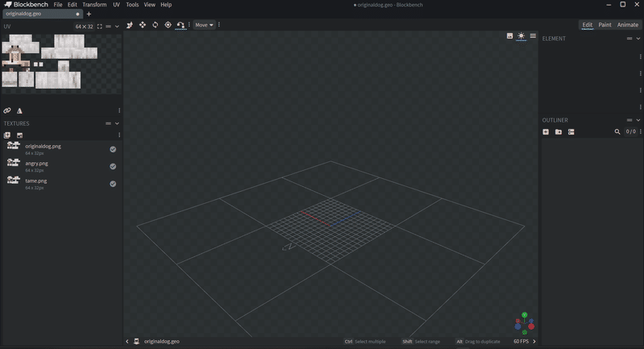
Task: Click the import texture icon
Action: [7, 135]
